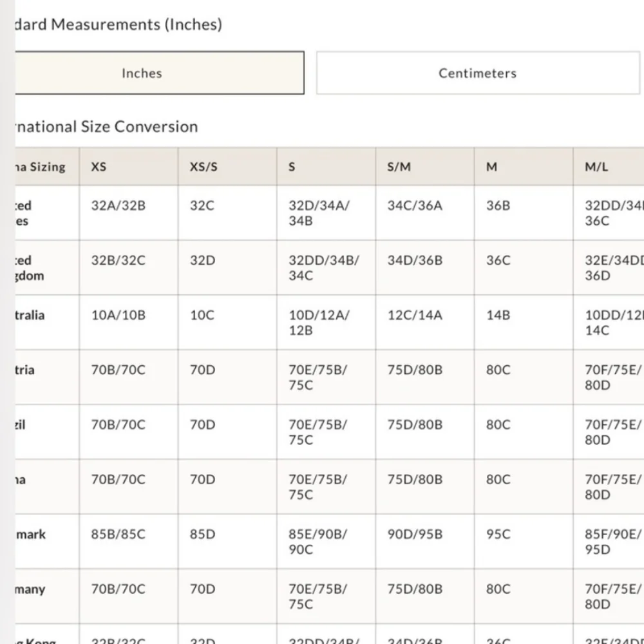The height and width of the screenshot is (644, 644).
Task: Select 80C in the Germany row
Action: (x=524, y=596)
